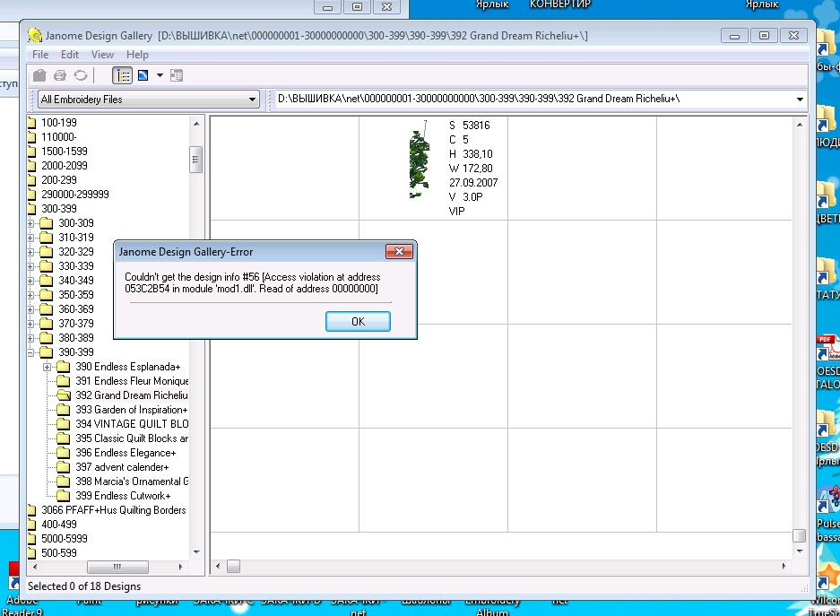Select 320-329 in the folder tree

(x=76, y=252)
